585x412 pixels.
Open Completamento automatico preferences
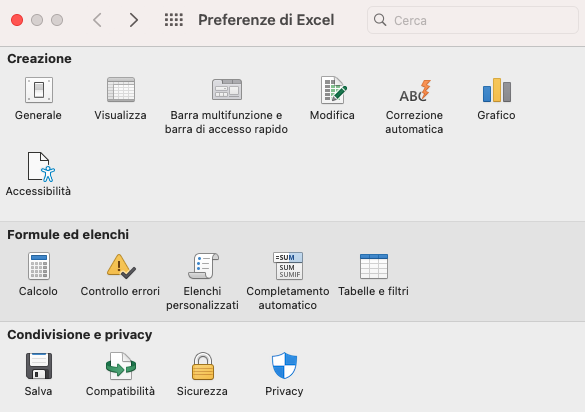[288, 266]
